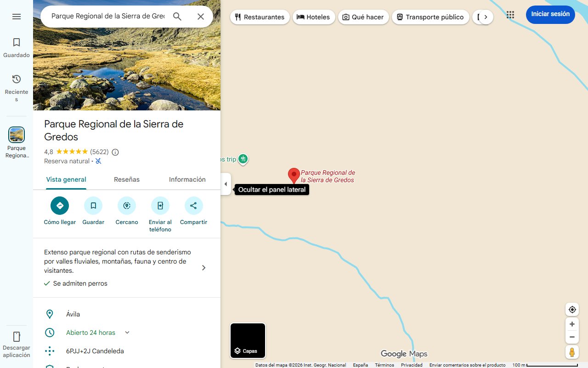Select the Cómo llegar directions icon
The image size is (588, 368).
pos(60,206)
